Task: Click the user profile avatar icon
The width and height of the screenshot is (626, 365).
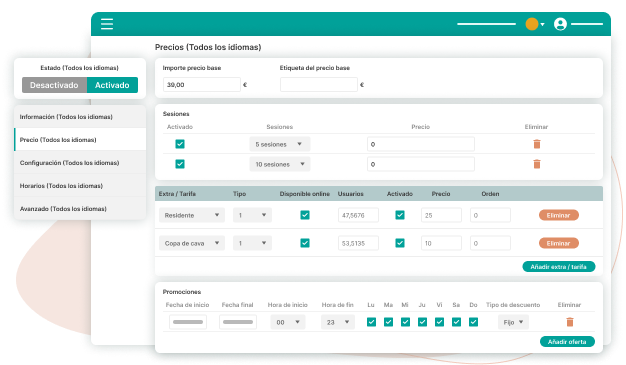Action: point(560,24)
